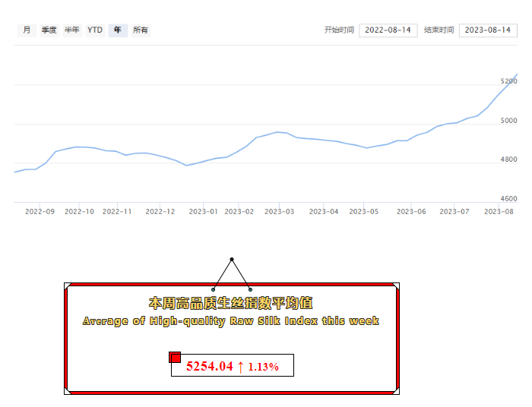532x407 pixels.
Task: Click the 2023-03 label on x-axis
Action: tap(280, 212)
